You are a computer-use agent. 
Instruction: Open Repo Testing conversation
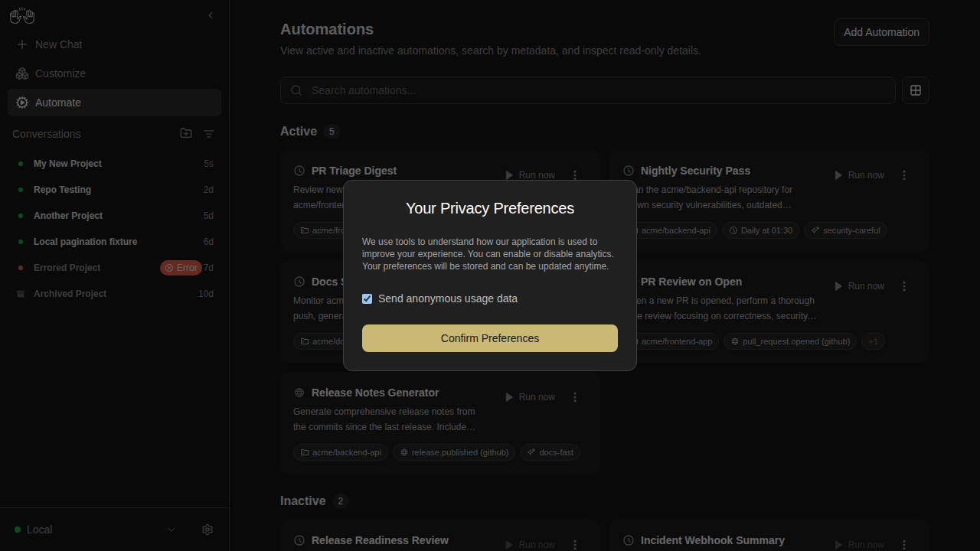[x=115, y=190]
